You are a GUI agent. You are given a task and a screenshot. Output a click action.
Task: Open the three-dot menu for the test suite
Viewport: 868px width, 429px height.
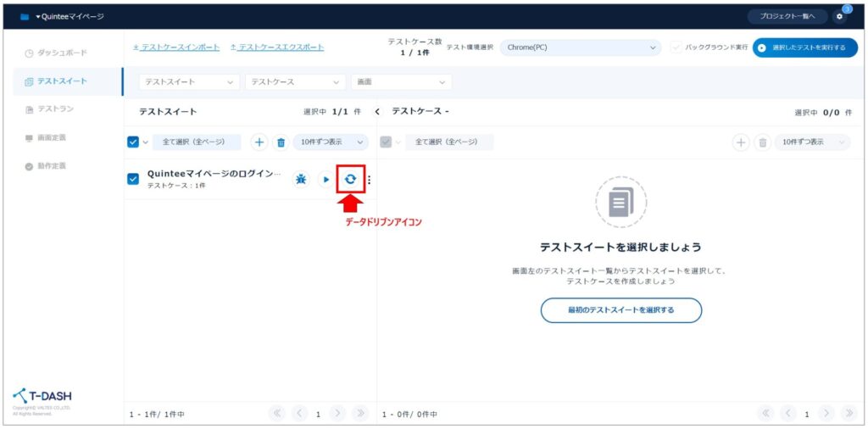[369, 179]
